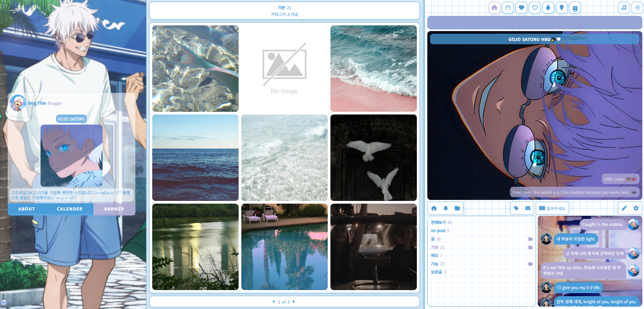Open the settings gear icon
Screen dimensions: 644x309
[636, 208]
